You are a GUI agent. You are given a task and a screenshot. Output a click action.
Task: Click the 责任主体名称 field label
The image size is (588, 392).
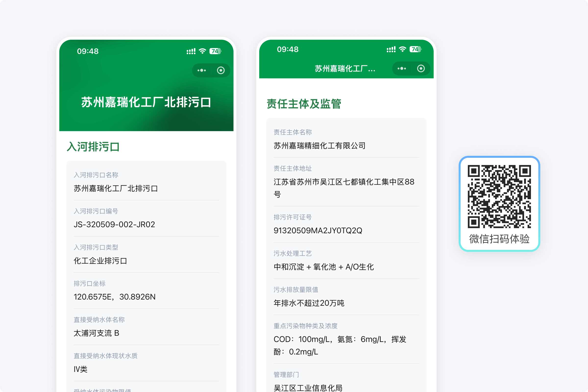293,132
